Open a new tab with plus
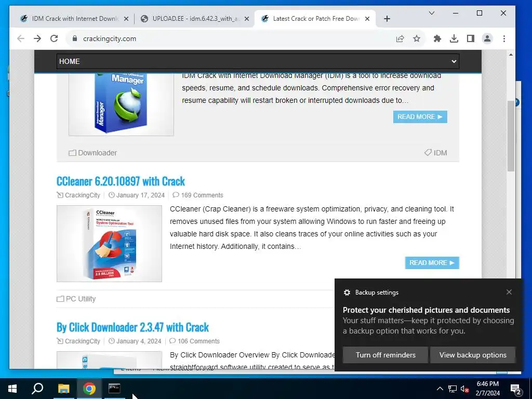The height and width of the screenshot is (399, 532). (x=387, y=19)
